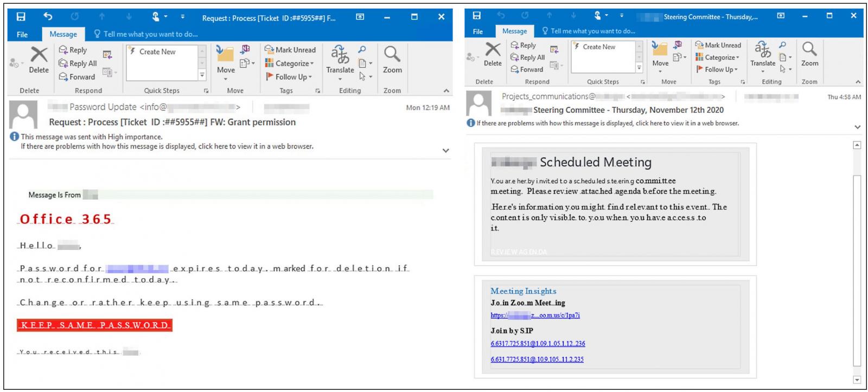Click Tell me what you want field, left window
Image resolution: width=868 pixels, height=392 pixels.
tap(150, 34)
